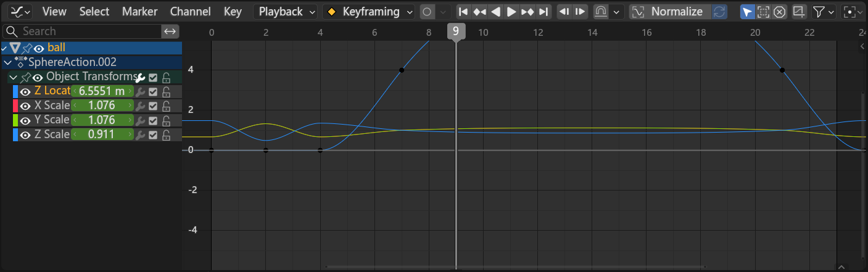Toggle pin on Object Transforms group
The width and height of the screenshot is (868, 272).
tap(25, 77)
